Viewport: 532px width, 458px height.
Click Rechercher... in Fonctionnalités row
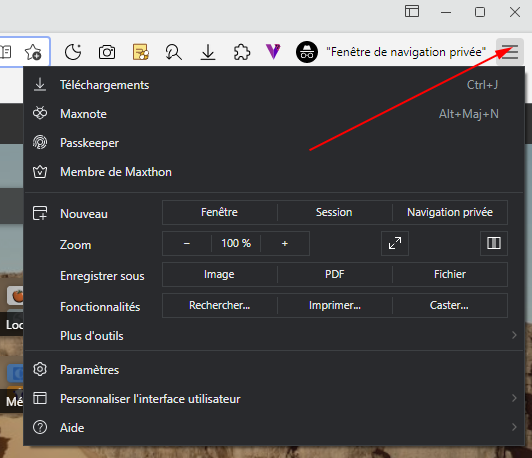click(x=220, y=305)
